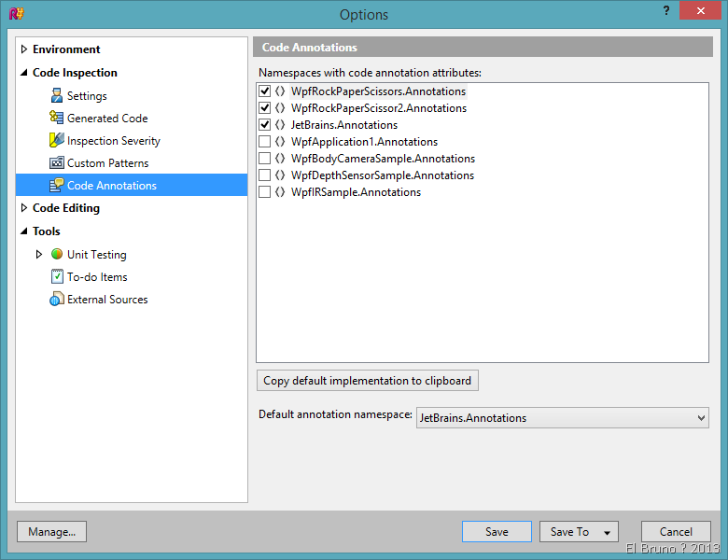Screen dimensions: 728x560
Task: Enable the WpfApplication1.Annotations checkbox
Action: [265, 142]
